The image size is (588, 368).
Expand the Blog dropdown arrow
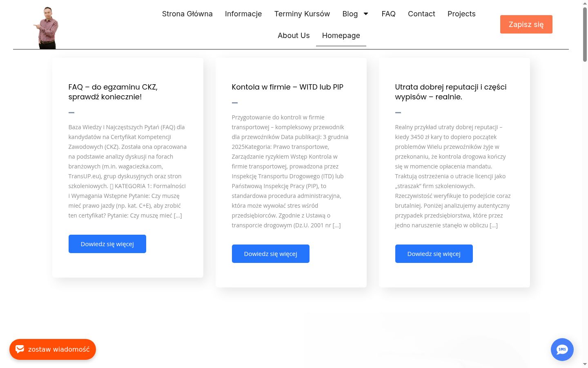366,14
